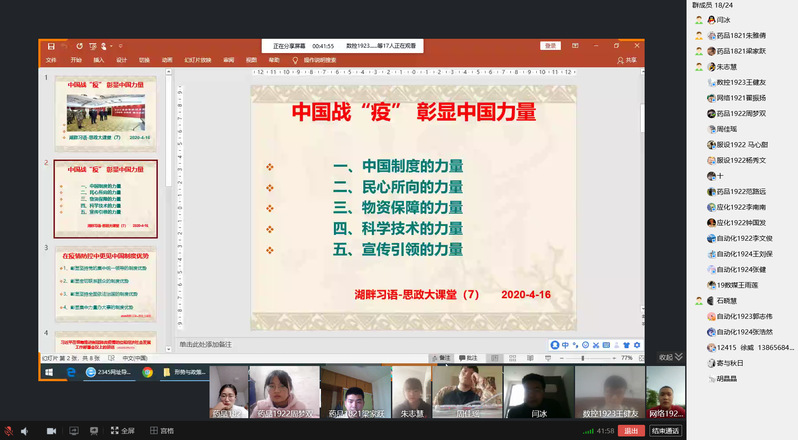The width and height of the screenshot is (798, 440).
Task: Click the slide panel scroll down arrow
Action: click(168, 349)
